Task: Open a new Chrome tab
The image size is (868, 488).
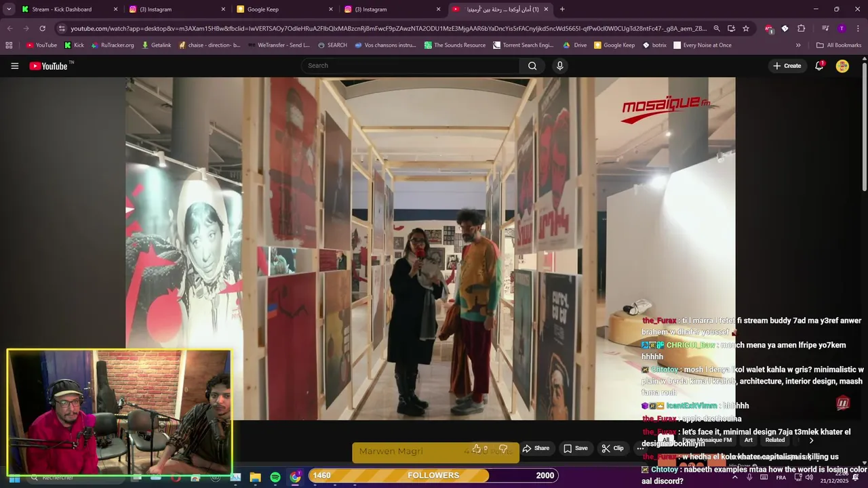Action: [562, 9]
